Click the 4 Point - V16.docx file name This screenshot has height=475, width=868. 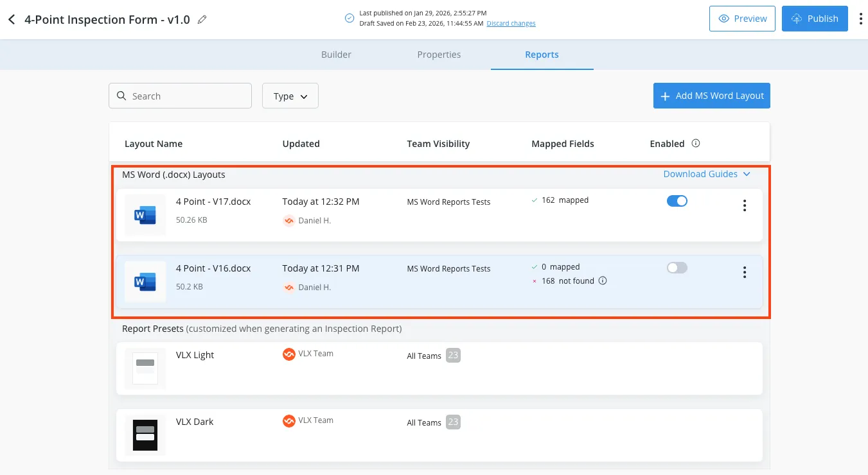tap(213, 268)
